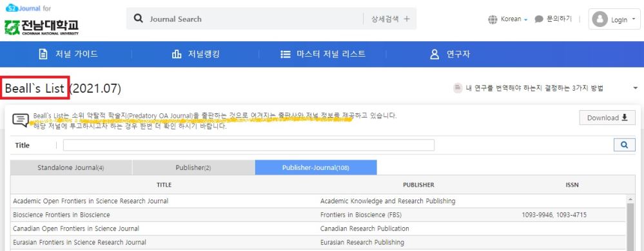This screenshot has height=251, width=644.
Task: Open the 저널 가이드 menu
Action: pos(77,54)
